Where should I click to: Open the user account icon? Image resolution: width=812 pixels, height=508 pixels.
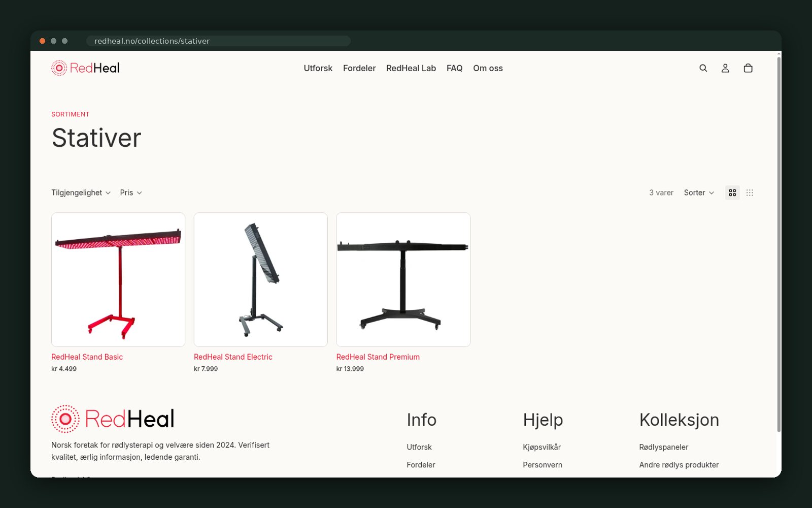click(725, 68)
